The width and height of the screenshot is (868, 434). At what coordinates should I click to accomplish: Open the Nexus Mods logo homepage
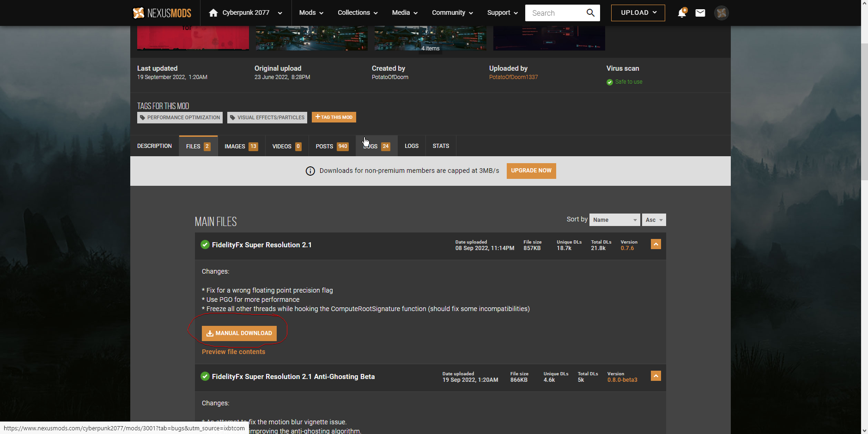click(x=162, y=13)
